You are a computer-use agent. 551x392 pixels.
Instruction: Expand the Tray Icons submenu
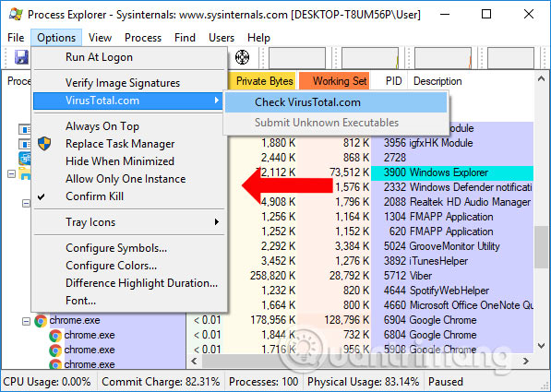128,222
